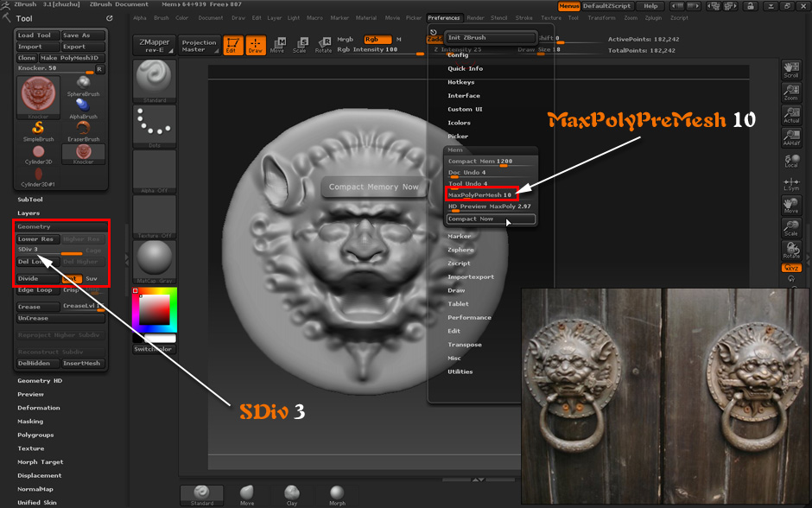Open the Preferences menu

click(x=444, y=18)
